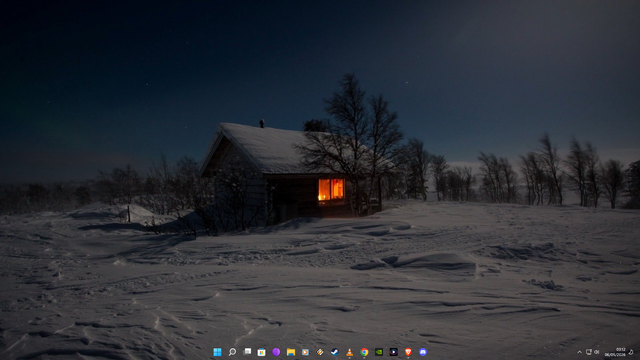Open the dark media player app icon

pyautogui.click(x=393, y=352)
